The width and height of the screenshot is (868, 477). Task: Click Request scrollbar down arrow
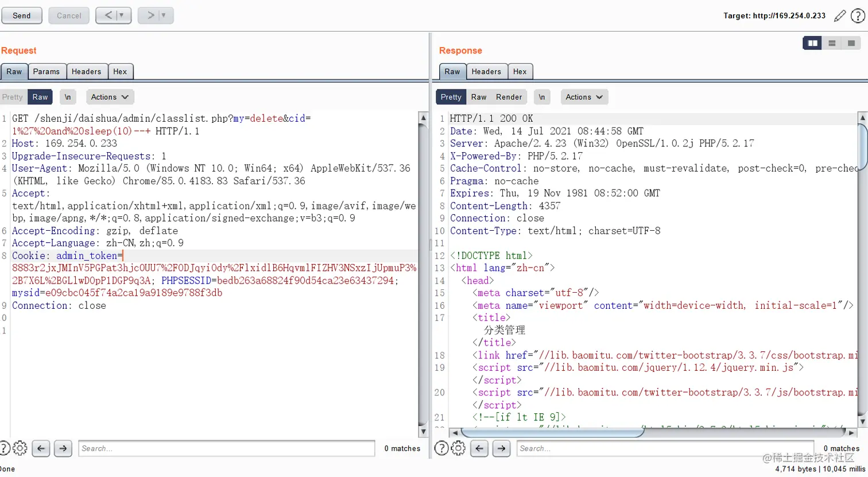(424, 432)
